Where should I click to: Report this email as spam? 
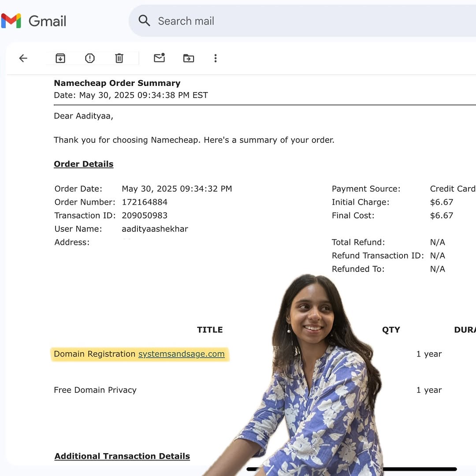coord(90,58)
